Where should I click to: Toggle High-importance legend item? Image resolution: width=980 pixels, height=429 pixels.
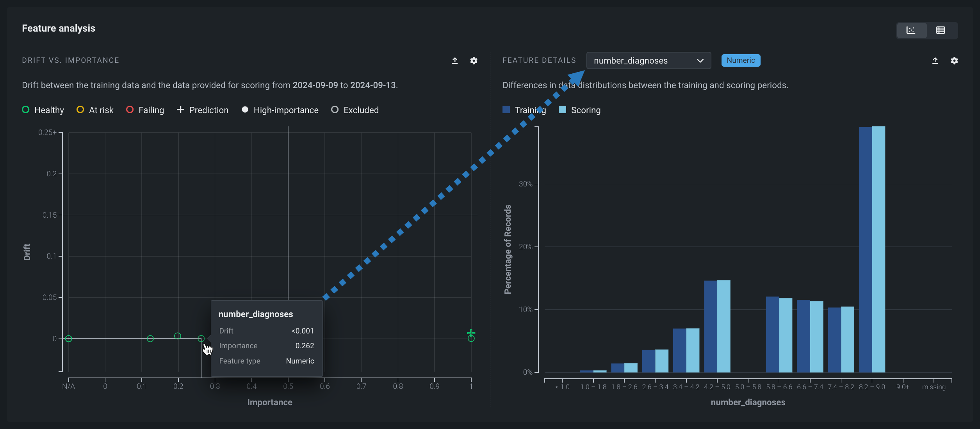(x=280, y=110)
